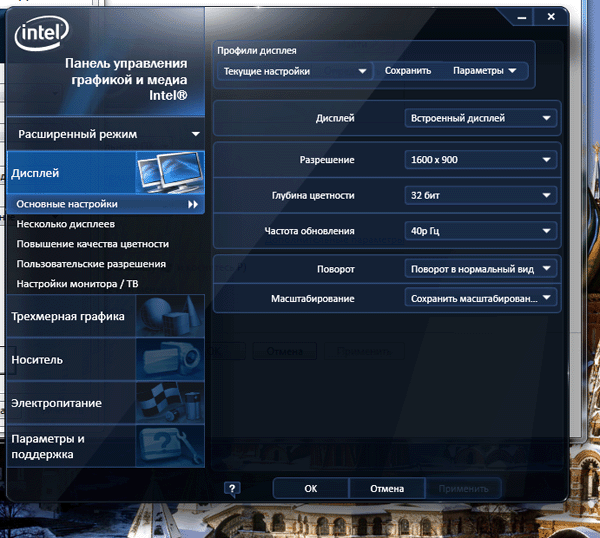Open the Сохранить масштабирование scaling dropdown

coord(481,298)
